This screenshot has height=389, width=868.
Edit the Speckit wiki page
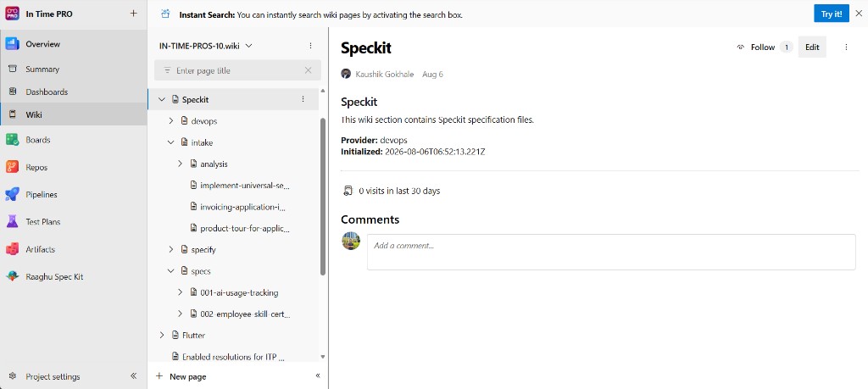coord(812,47)
